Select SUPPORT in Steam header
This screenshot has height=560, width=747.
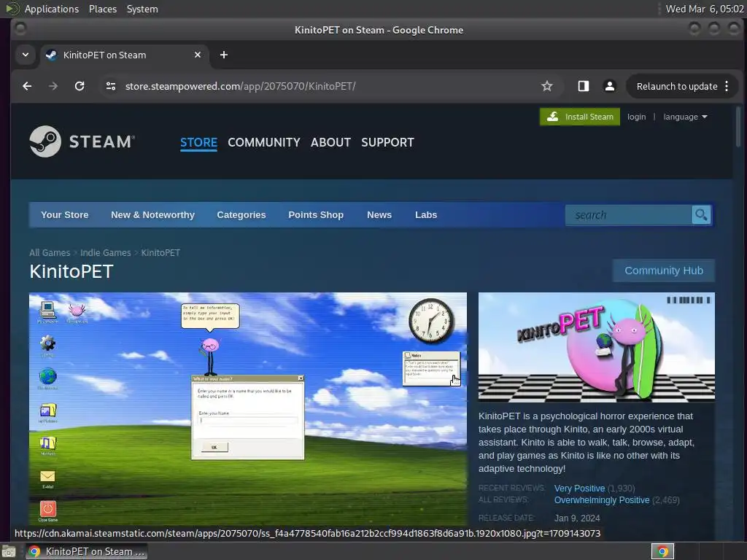click(387, 142)
